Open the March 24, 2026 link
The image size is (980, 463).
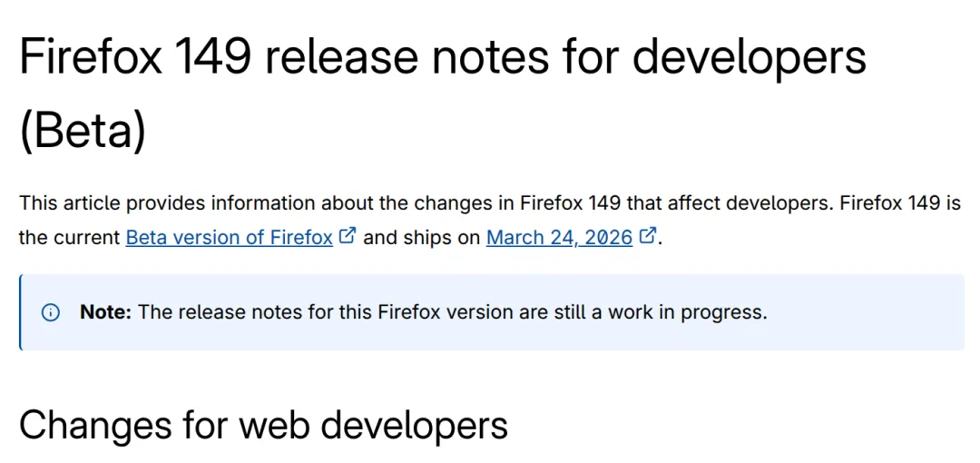(x=559, y=238)
